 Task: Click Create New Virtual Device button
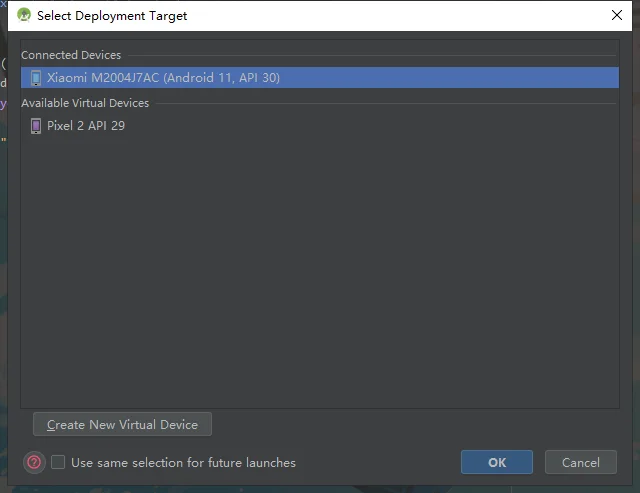(x=122, y=424)
